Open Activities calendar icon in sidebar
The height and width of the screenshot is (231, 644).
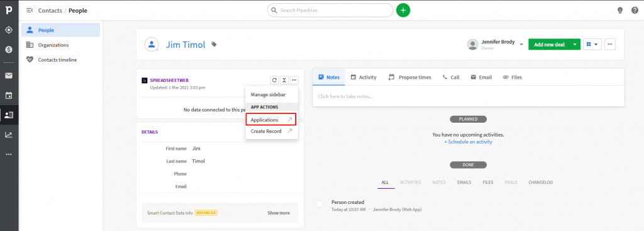[x=9, y=96]
